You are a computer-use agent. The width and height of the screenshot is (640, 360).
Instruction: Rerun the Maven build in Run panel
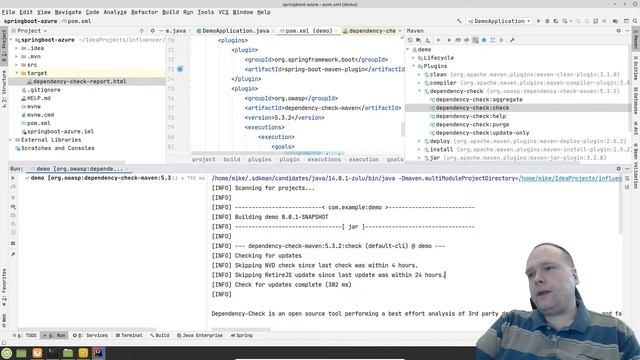pyautogui.click(x=13, y=178)
